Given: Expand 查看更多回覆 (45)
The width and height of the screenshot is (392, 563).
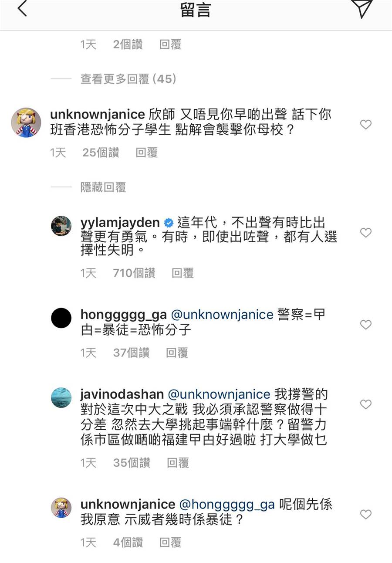Looking at the screenshot, I should pos(128,79).
